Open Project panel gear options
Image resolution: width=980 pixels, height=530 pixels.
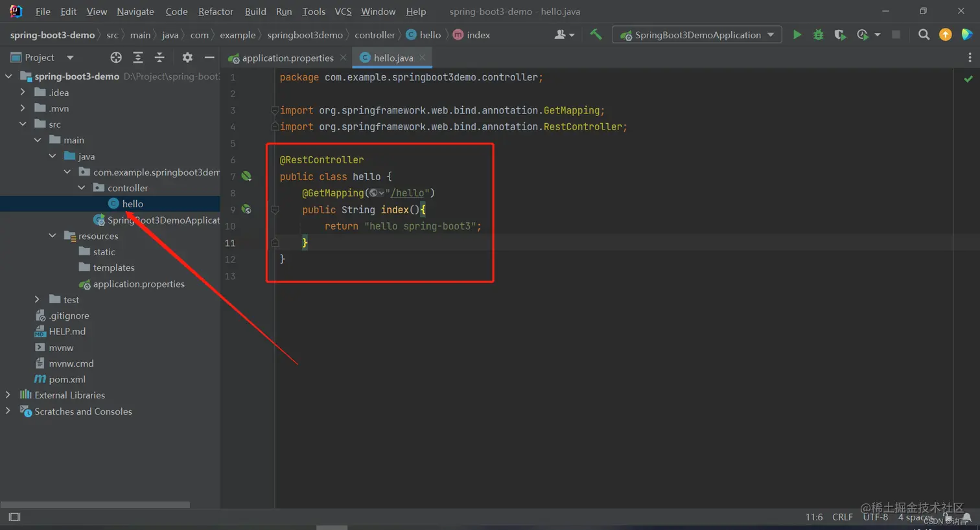[x=187, y=58]
